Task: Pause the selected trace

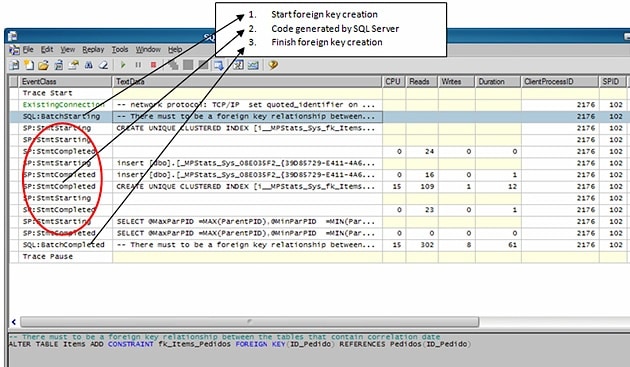Action: pyautogui.click(x=138, y=65)
